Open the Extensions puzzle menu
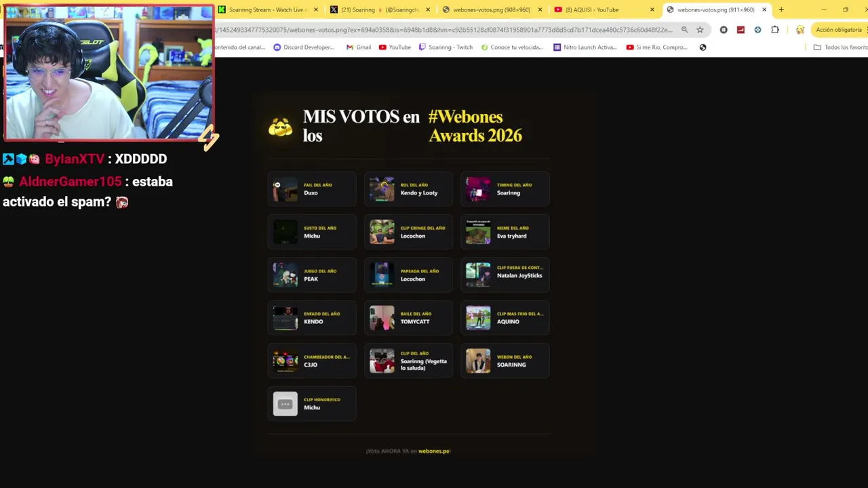 pos(775,30)
